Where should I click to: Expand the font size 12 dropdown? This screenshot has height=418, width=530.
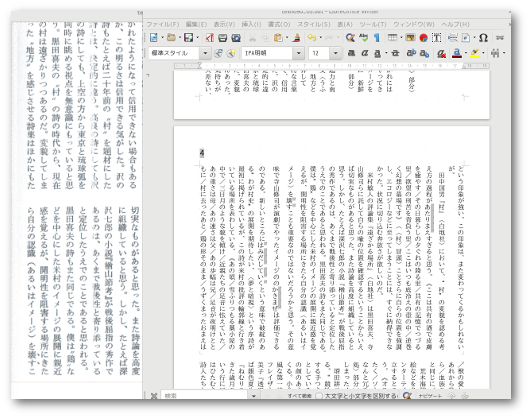click(x=335, y=53)
